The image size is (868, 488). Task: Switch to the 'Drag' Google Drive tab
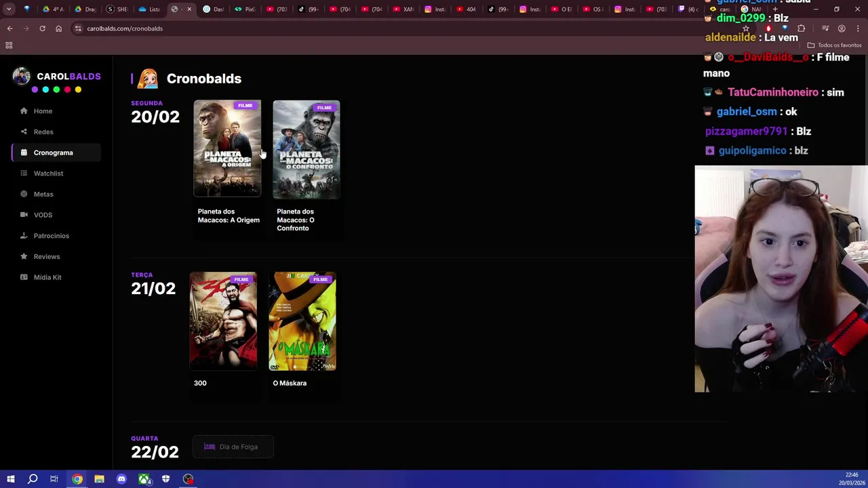(85, 9)
